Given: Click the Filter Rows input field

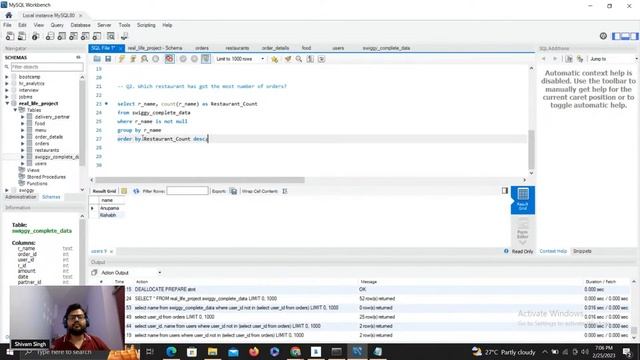Looking at the screenshot, I should pos(187,191).
